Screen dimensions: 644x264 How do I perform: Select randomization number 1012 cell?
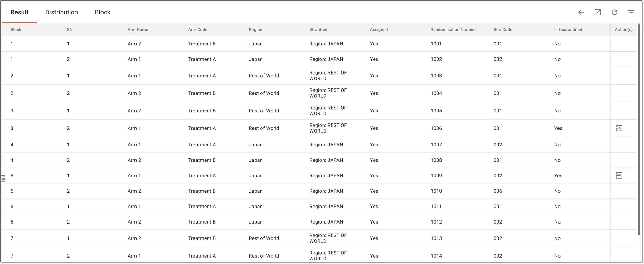coord(436,222)
